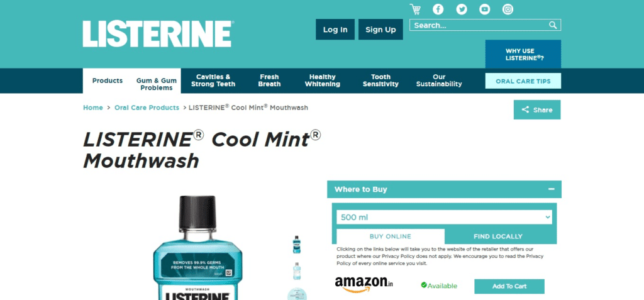Click the Listerine logo
This screenshot has width=644, height=300.
coord(158,34)
